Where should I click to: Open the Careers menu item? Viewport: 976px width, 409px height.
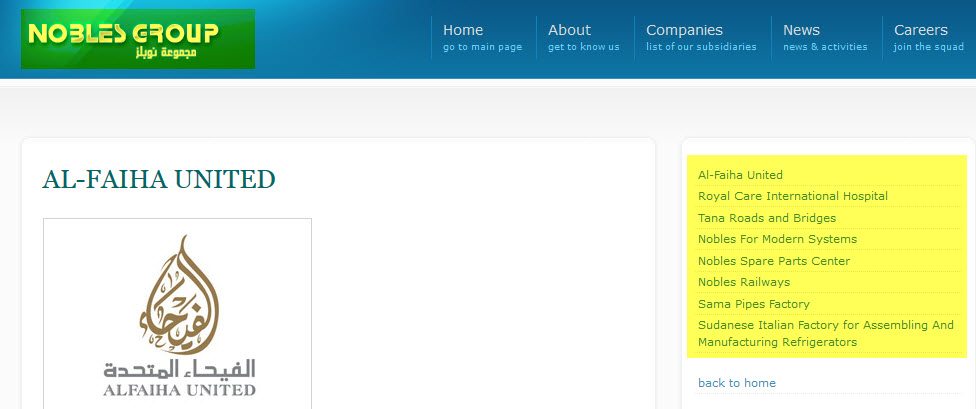click(929, 38)
